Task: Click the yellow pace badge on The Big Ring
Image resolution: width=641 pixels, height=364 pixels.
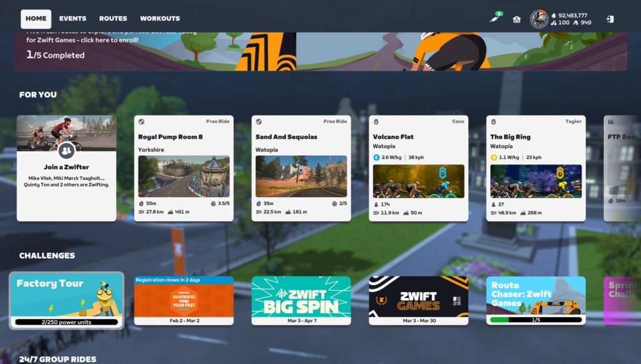Action: pyautogui.click(x=494, y=158)
